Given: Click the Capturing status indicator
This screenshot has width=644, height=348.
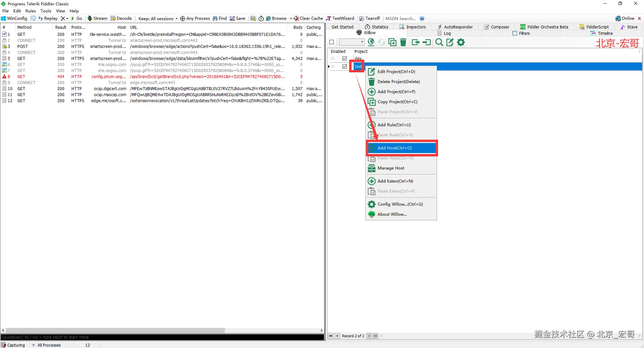Looking at the screenshot, I should tap(13, 345).
